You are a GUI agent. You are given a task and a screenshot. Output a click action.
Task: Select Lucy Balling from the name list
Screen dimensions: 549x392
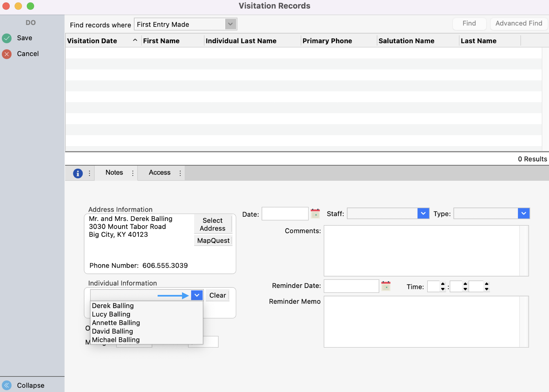(x=111, y=314)
